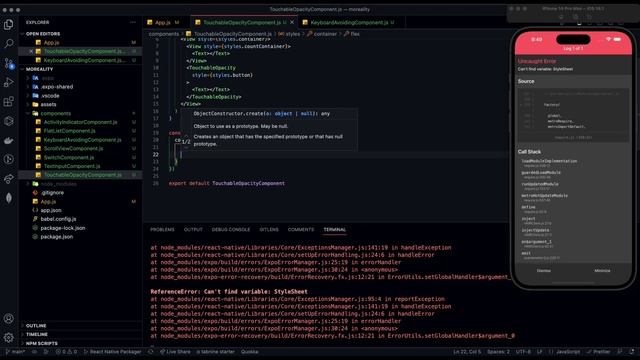
Task: Click Live Share in the status bar
Action: point(175,352)
